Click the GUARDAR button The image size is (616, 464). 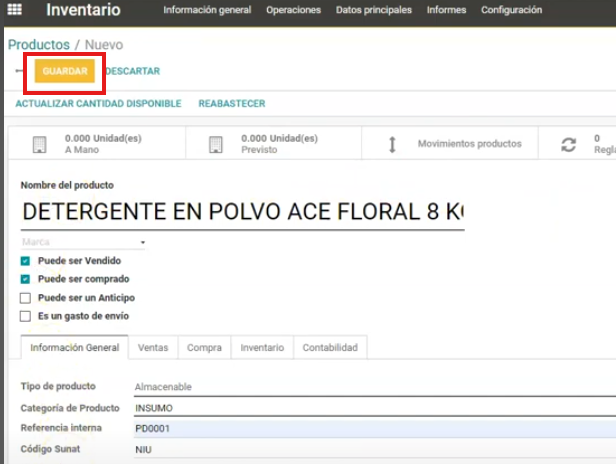pyautogui.click(x=65, y=71)
